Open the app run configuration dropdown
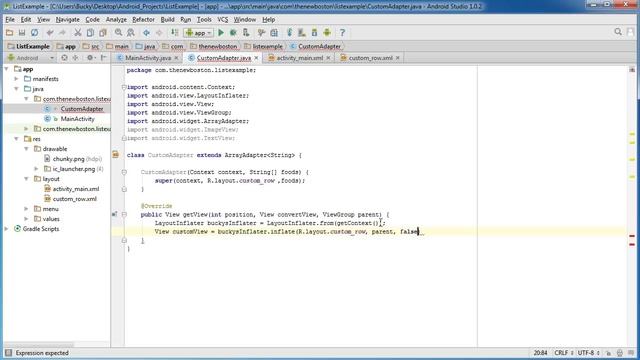 pos(198,33)
